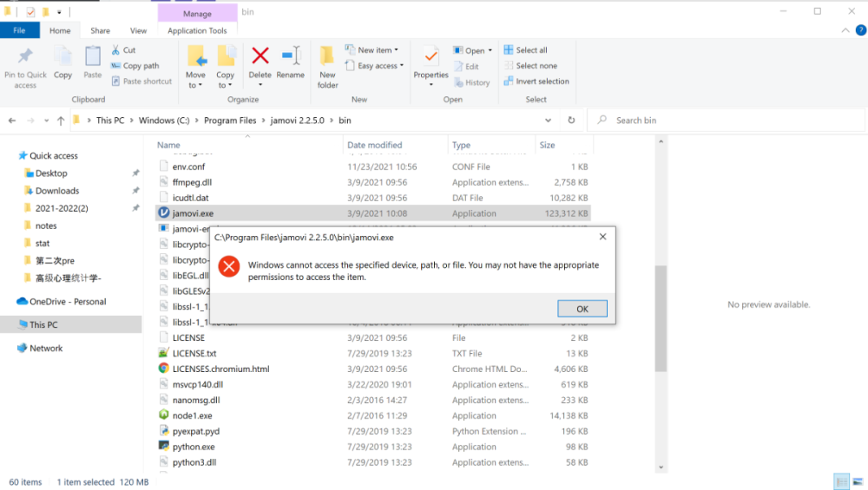Open the Application Tools tab
The image size is (868, 490).
tap(197, 30)
